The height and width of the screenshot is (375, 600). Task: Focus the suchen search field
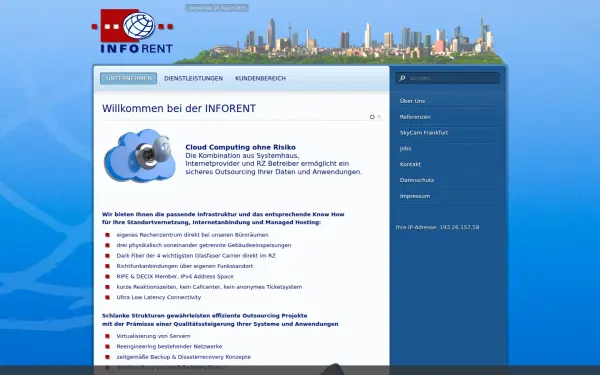[x=447, y=78]
